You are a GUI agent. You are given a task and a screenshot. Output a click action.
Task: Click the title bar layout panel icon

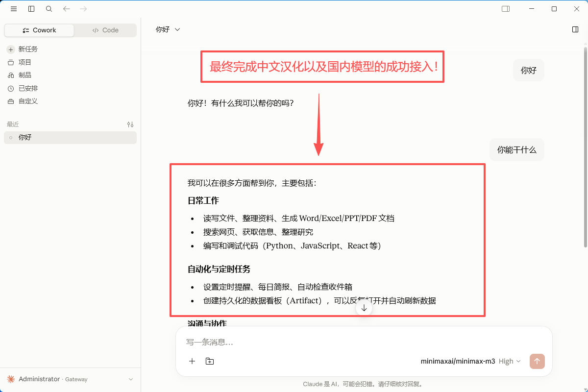coord(506,9)
